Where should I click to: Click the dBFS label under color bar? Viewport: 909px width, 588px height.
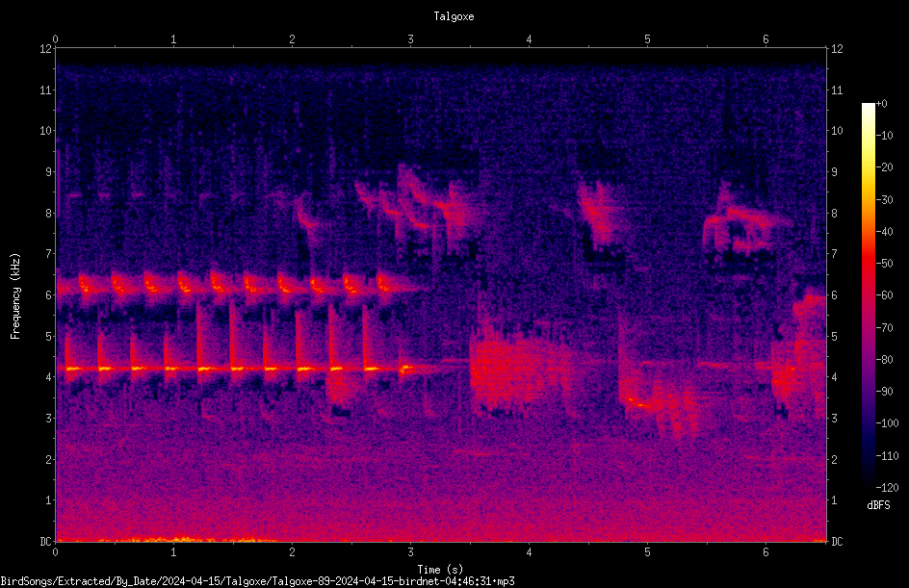click(878, 505)
